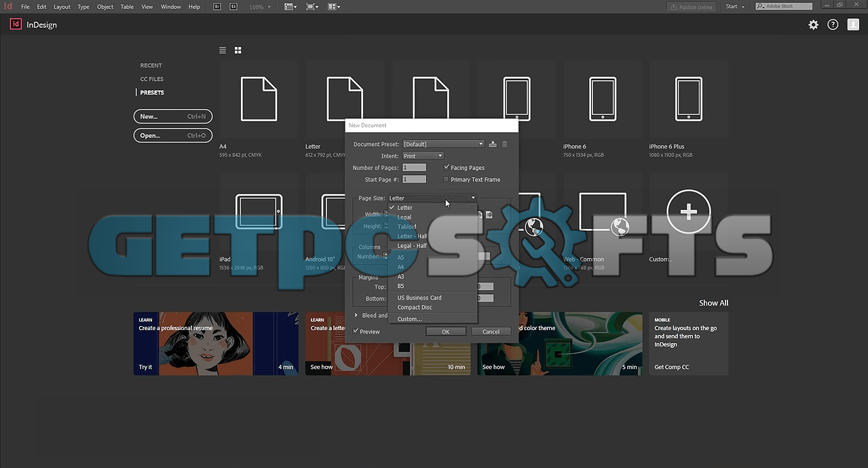Click the save document preset icon
Viewport: 868px width, 468px height.
pyautogui.click(x=493, y=144)
